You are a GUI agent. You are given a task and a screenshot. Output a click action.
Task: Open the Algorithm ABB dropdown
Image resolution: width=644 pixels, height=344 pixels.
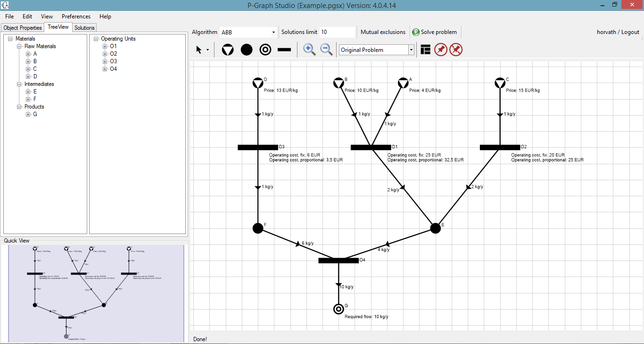pos(273,33)
